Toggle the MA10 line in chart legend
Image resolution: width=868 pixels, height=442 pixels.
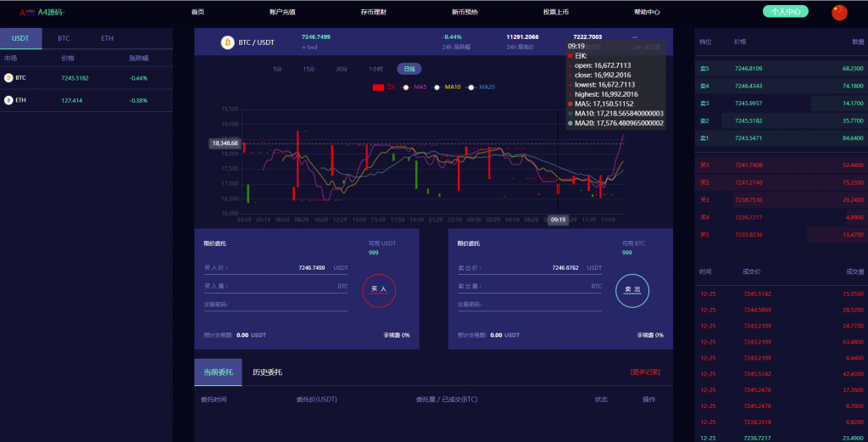point(447,87)
